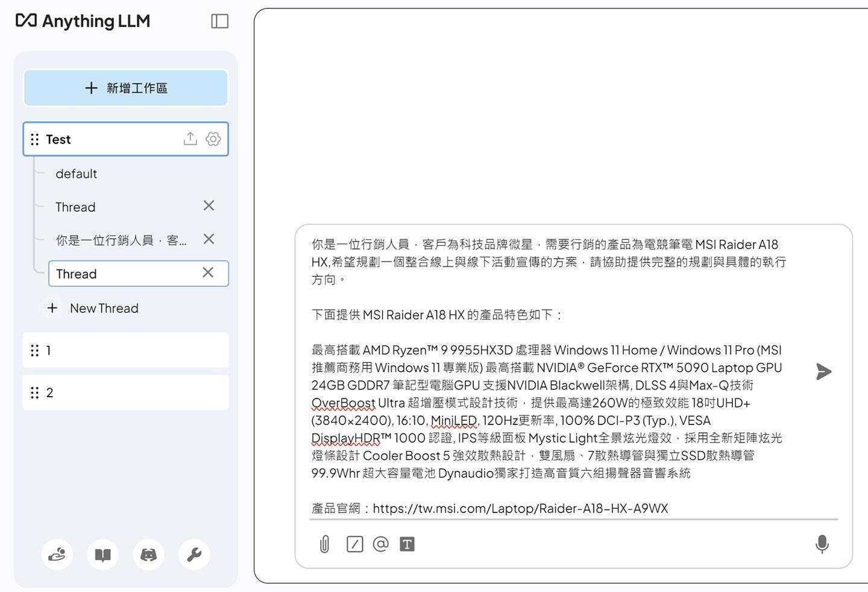Open the upload documents icon for Test
The width and height of the screenshot is (868, 592).
pos(190,139)
